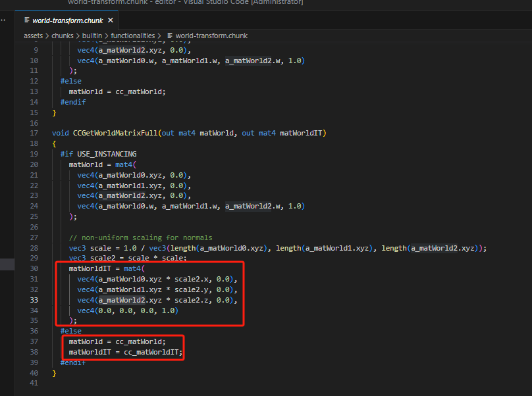Click 'vec3 scale2 = scale * scale;' on line 29

(x=128, y=258)
